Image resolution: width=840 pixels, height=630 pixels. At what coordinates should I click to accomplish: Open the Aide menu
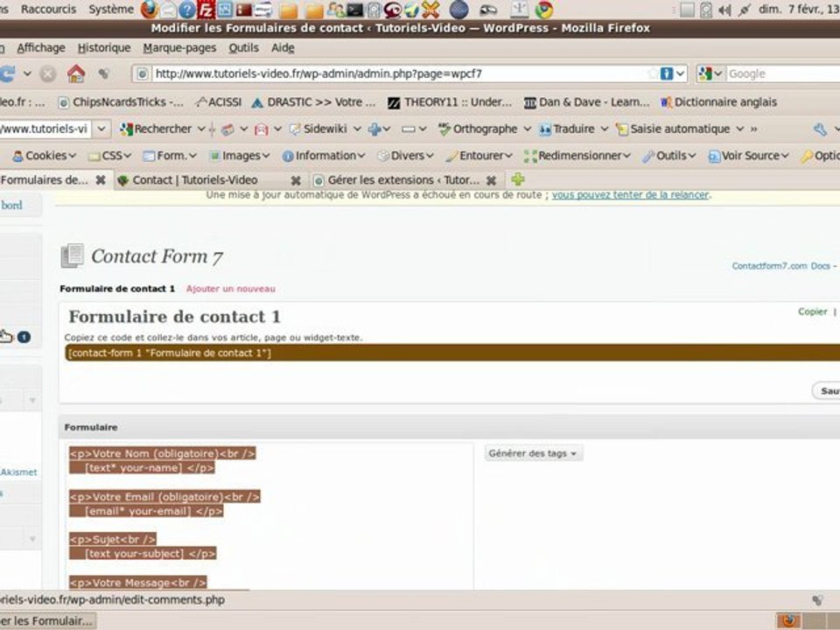click(283, 47)
